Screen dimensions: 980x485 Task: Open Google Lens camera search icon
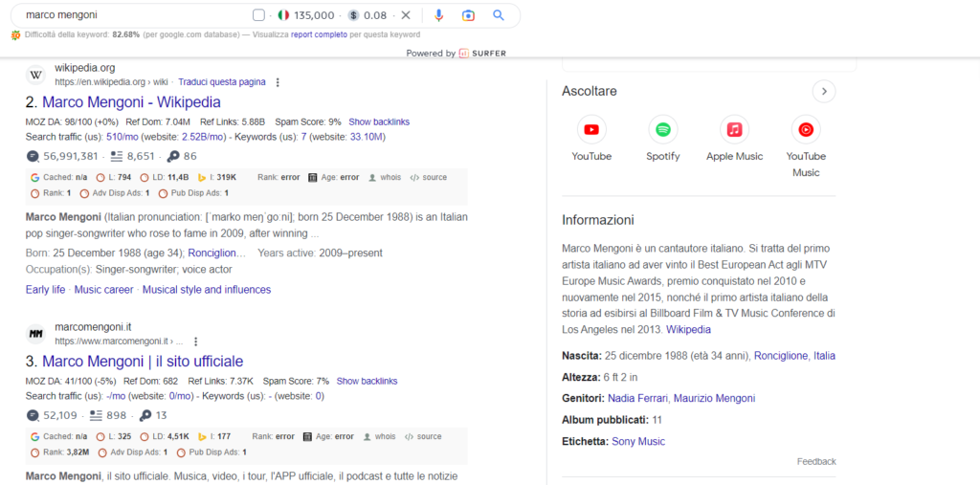pos(468,15)
